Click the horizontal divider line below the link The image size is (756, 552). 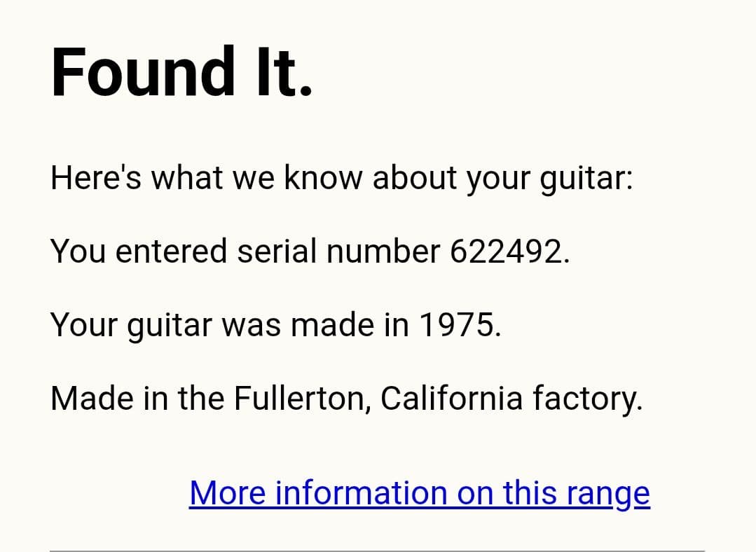click(377, 551)
